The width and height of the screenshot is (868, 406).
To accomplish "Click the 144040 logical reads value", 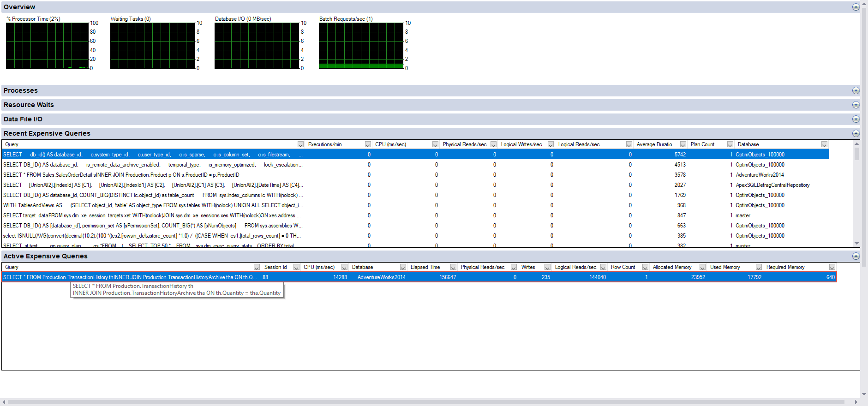I will [597, 277].
